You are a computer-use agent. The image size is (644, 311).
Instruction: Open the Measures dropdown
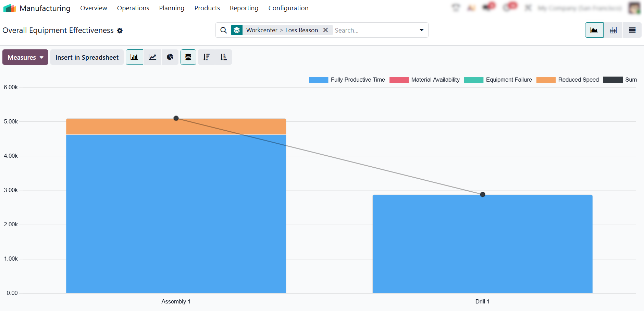click(x=25, y=57)
